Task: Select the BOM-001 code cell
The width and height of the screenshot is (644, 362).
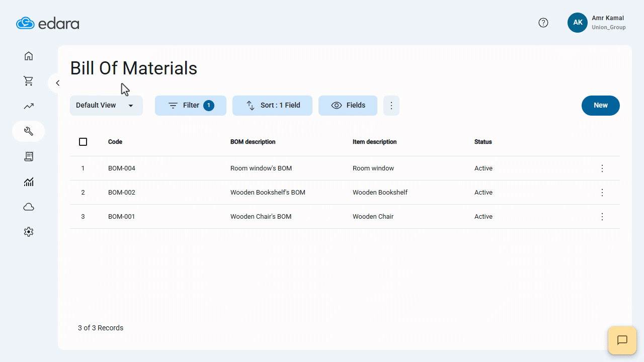Action: (x=122, y=217)
